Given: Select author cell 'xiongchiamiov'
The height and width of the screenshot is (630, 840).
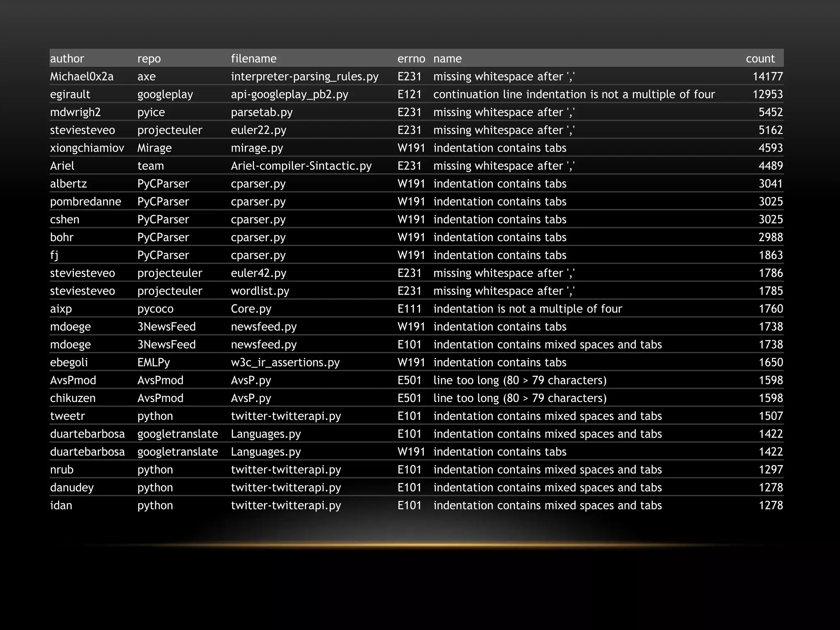Looking at the screenshot, I should [x=87, y=148].
